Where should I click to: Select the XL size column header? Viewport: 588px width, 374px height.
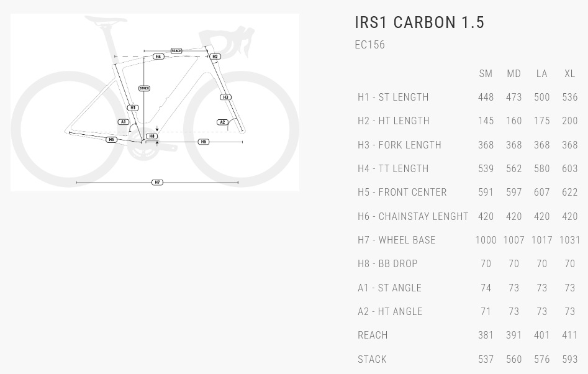point(569,74)
